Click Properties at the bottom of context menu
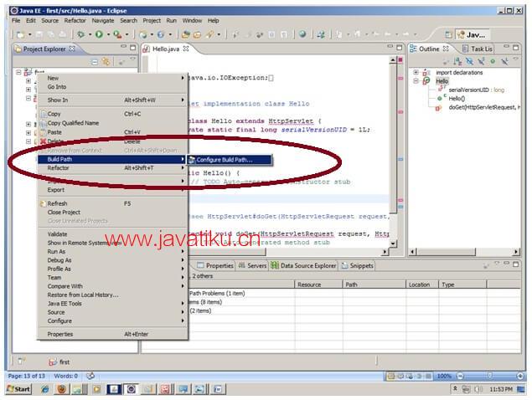 click(x=60, y=334)
